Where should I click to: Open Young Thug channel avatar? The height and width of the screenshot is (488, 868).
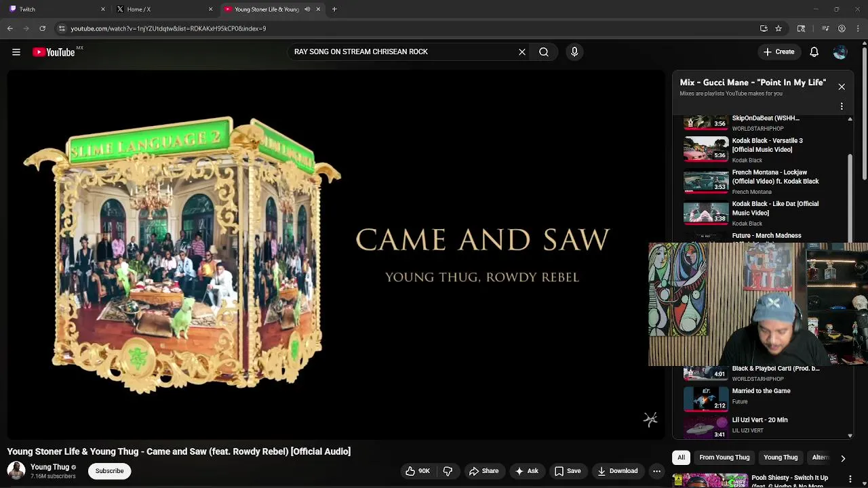(16, 470)
